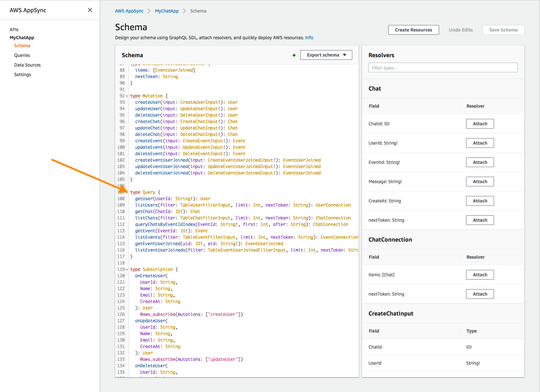The image size is (540, 392).
Task: Click 'onDeleteUser' on line 134
Action: coord(150,366)
